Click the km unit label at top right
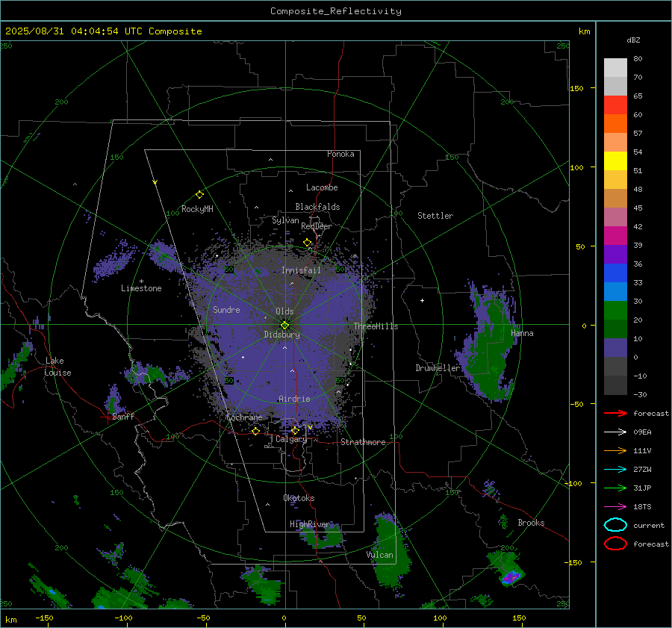 coord(584,31)
